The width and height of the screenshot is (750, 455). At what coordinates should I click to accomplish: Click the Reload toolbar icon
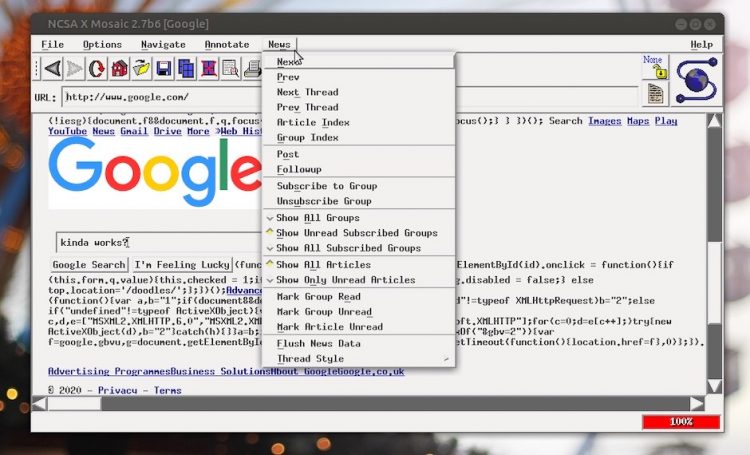[x=97, y=69]
